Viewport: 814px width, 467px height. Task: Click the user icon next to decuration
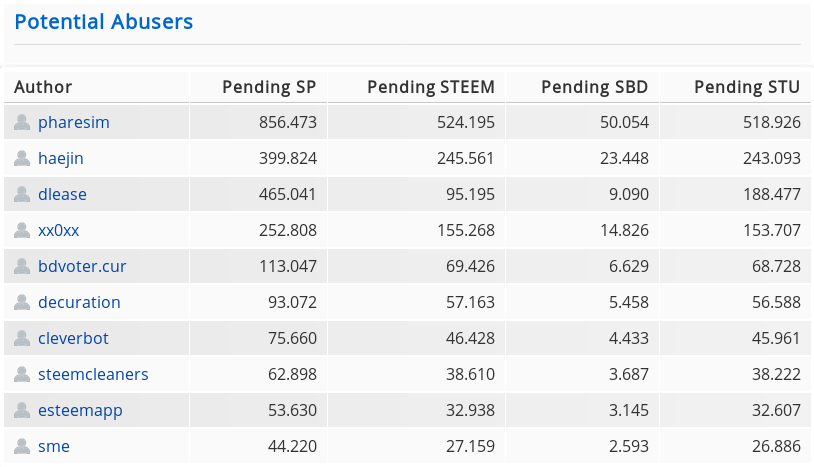pyautogui.click(x=22, y=302)
